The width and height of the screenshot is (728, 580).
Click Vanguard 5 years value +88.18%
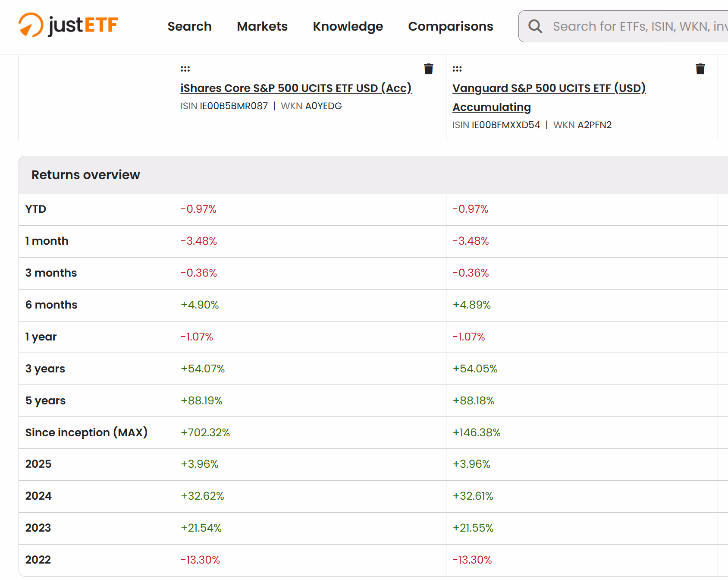[474, 401]
